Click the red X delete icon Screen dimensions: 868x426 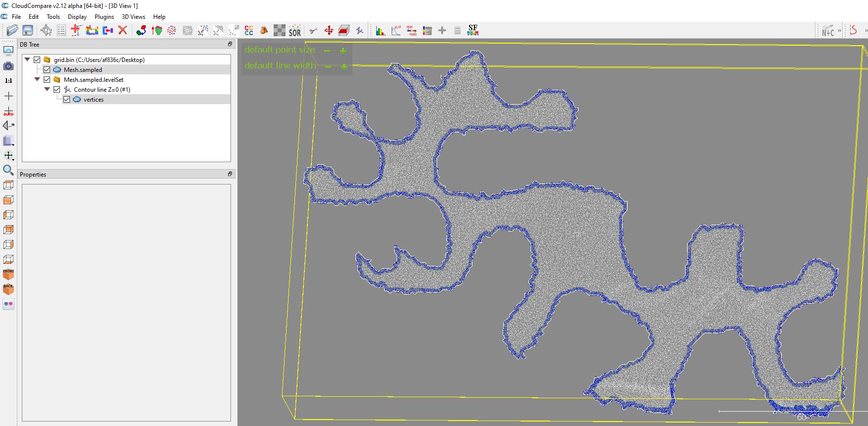[123, 30]
